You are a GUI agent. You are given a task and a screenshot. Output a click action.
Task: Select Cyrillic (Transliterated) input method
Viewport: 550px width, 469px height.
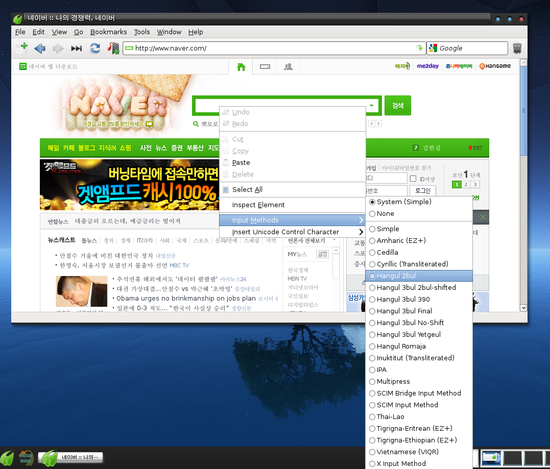pyautogui.click(x=419, y=264)
